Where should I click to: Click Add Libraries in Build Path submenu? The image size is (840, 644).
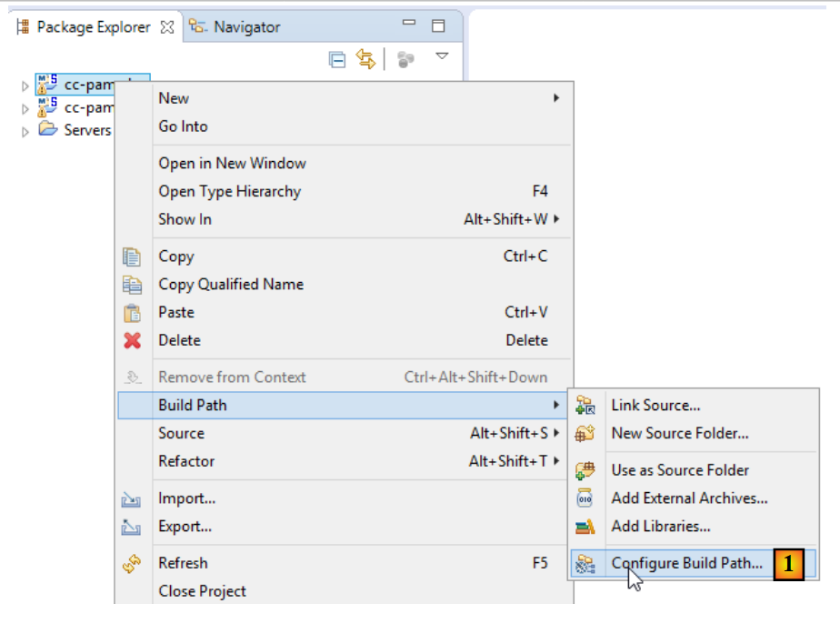pos(660,526)
